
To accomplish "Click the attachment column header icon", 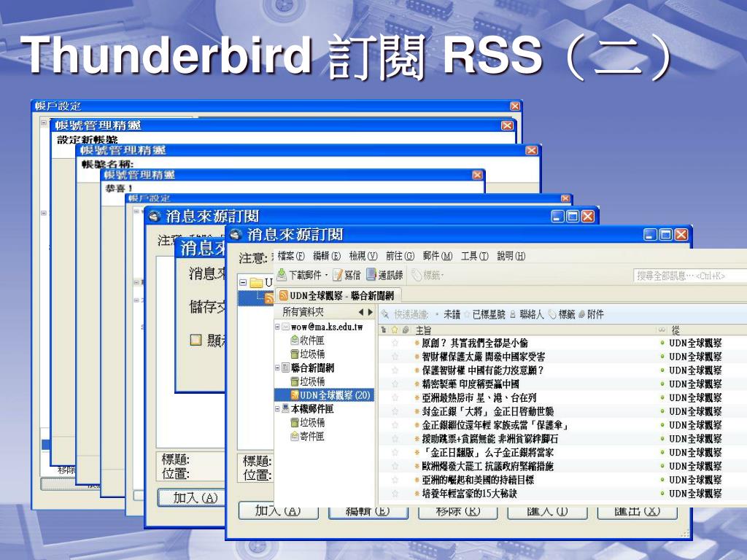I will tap(406, 330).
